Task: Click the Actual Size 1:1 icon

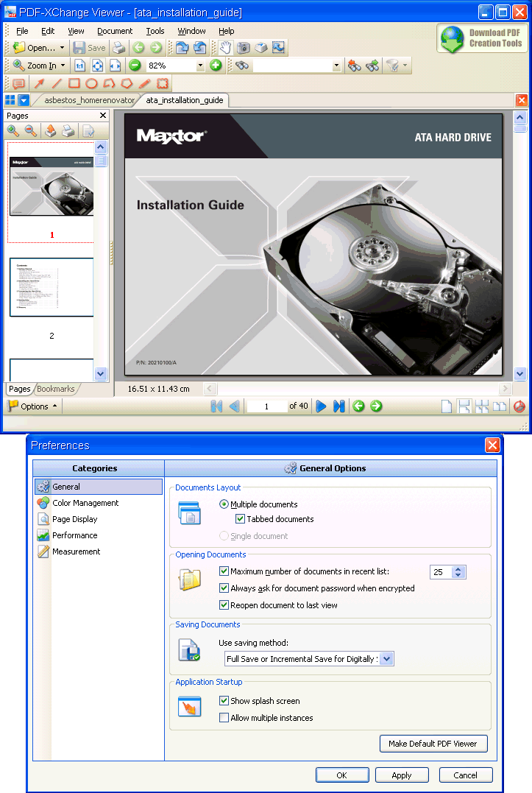Action: pos(79,66)
